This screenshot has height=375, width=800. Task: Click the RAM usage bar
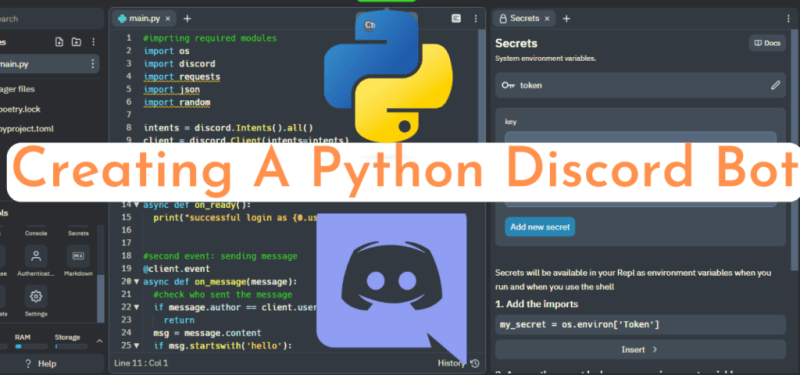31,346
